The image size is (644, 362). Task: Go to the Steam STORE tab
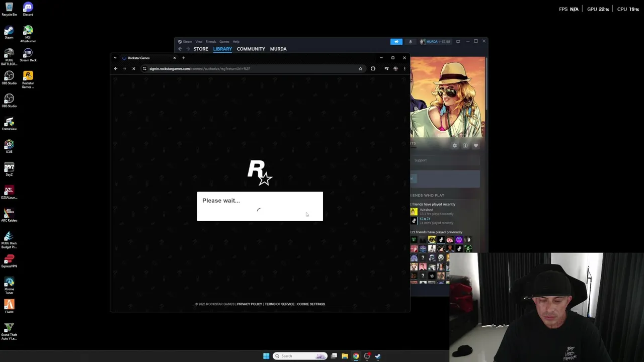201,49
